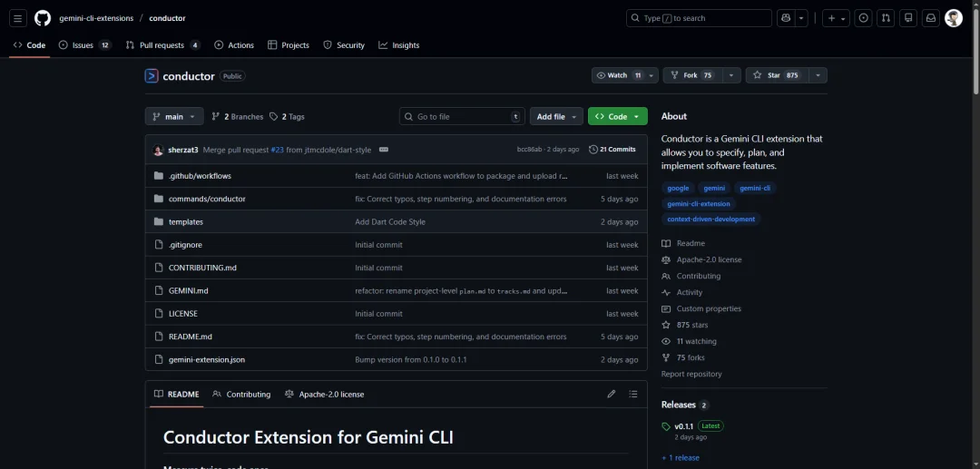Click Report repository link
Image resolution: width=980 pixels, height=469 pixels.
(691, 374)
